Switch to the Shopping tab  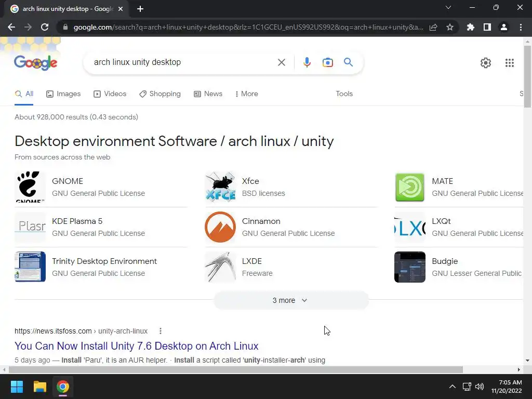pyautogui.click(x=160, y=94)
